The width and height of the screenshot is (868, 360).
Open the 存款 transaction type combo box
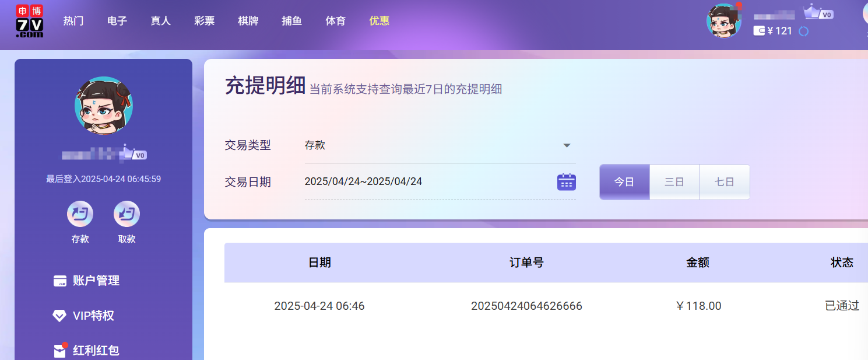[x=431, y=146]
